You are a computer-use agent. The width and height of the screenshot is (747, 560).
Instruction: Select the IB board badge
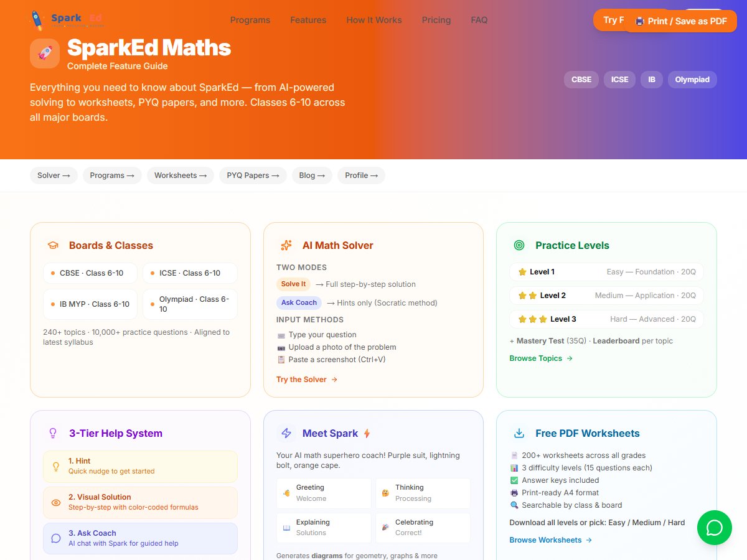click(x=652, y=80)
